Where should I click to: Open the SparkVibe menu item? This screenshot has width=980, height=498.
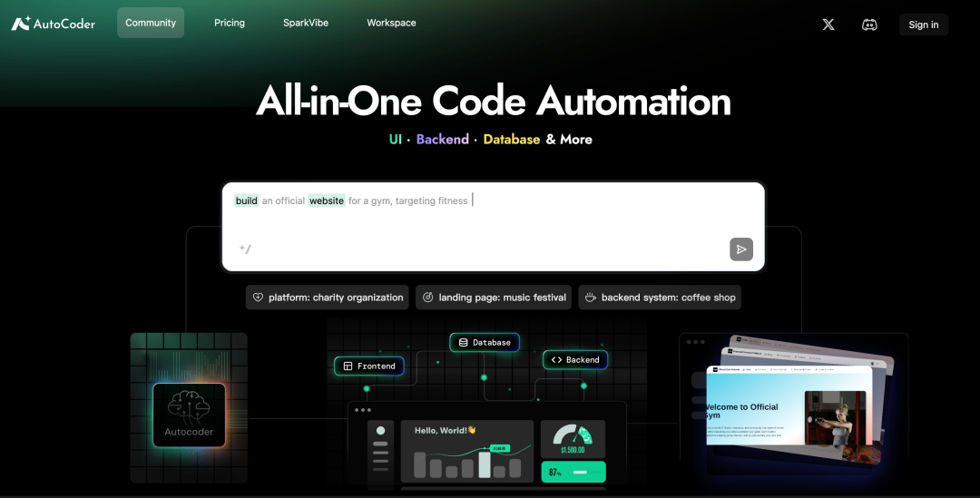(306, 23)
